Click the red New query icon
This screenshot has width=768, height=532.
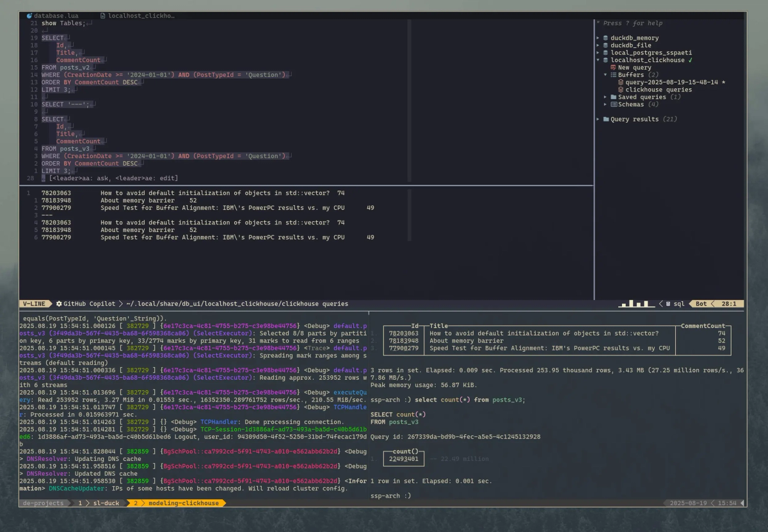[x=614, y=68]
